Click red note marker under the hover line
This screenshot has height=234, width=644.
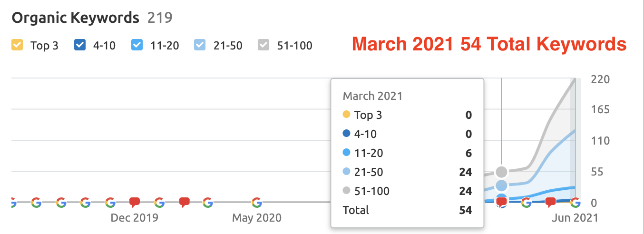tap(501, 203)
